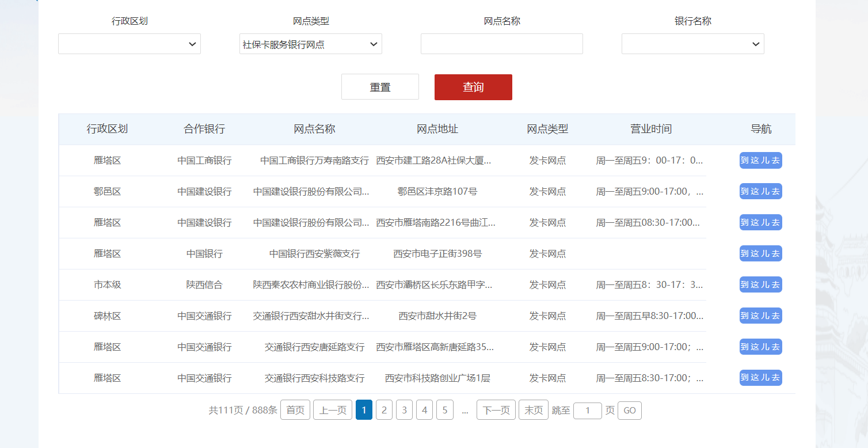The width and height of the screenshot is (868, 448).
Task: Go to page 2 of results
Action: tap(384, 410)
